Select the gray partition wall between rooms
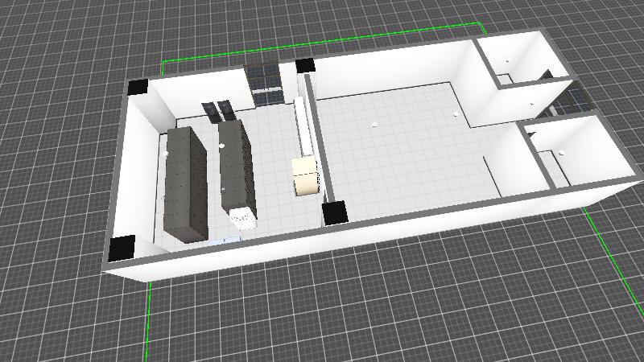644x362 pixels. (x=318, y=141)
